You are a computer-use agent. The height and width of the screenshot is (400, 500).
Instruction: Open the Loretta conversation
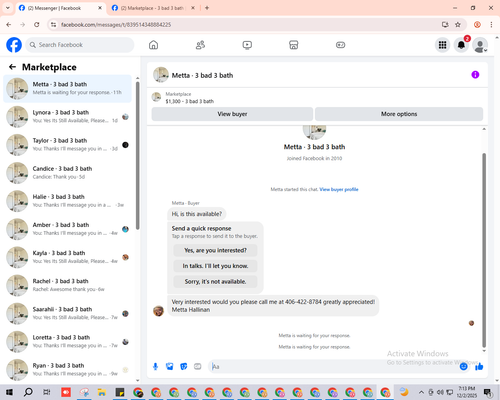(x=67, y=342)
